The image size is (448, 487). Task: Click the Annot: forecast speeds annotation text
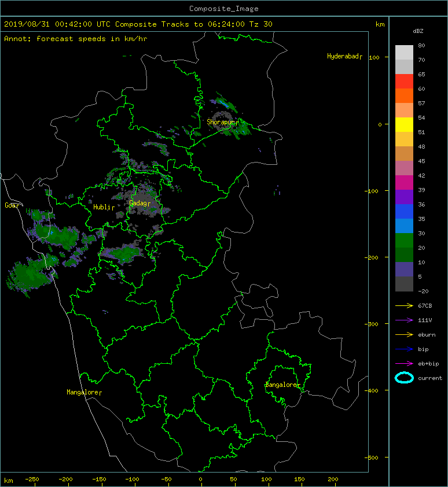(x=76, y=39)
